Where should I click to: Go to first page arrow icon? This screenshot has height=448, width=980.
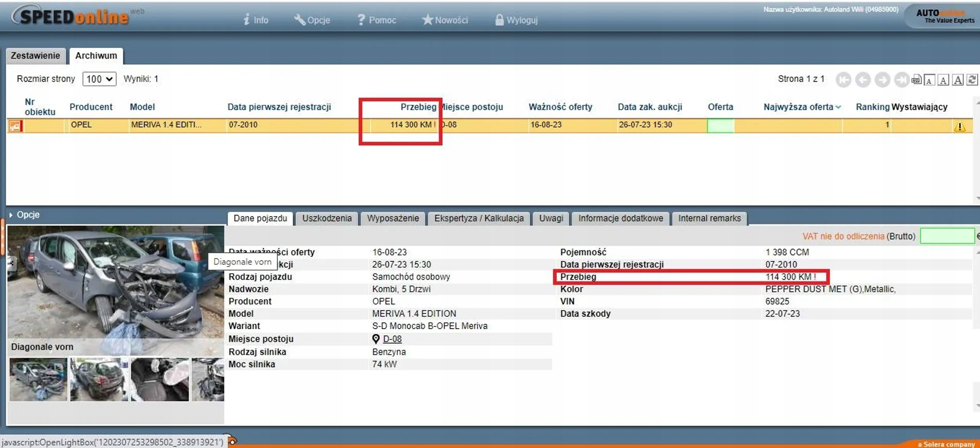[843, 80]
